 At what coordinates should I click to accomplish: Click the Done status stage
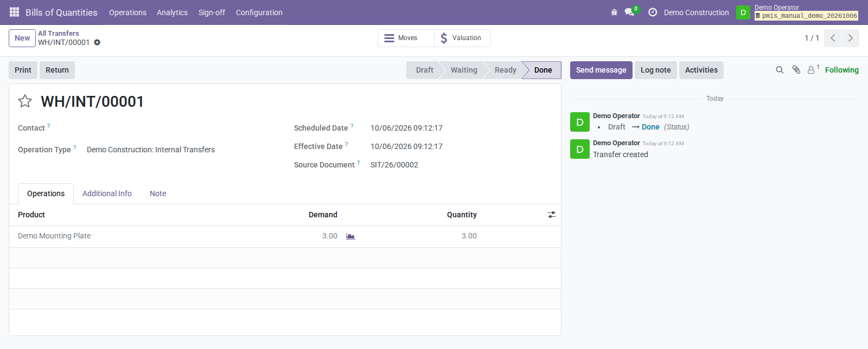coord(542,70)
